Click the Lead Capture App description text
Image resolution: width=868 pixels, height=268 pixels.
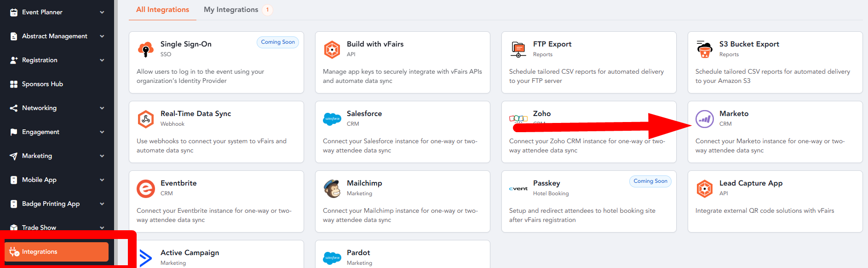[765, 211]
